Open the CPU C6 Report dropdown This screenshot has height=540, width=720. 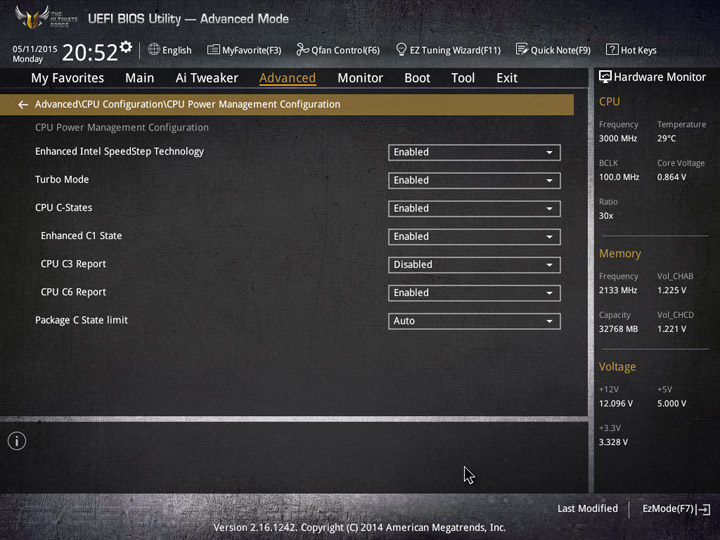pos(474,293)
